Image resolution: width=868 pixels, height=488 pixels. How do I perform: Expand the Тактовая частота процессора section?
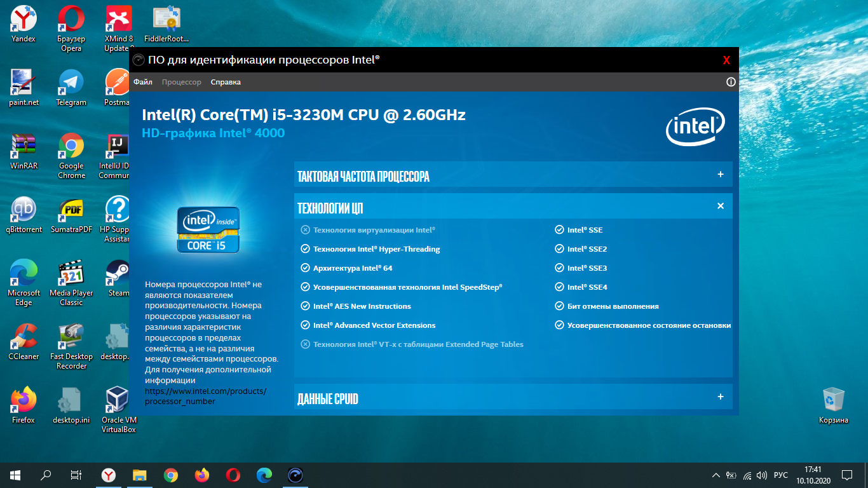[513, 174]
